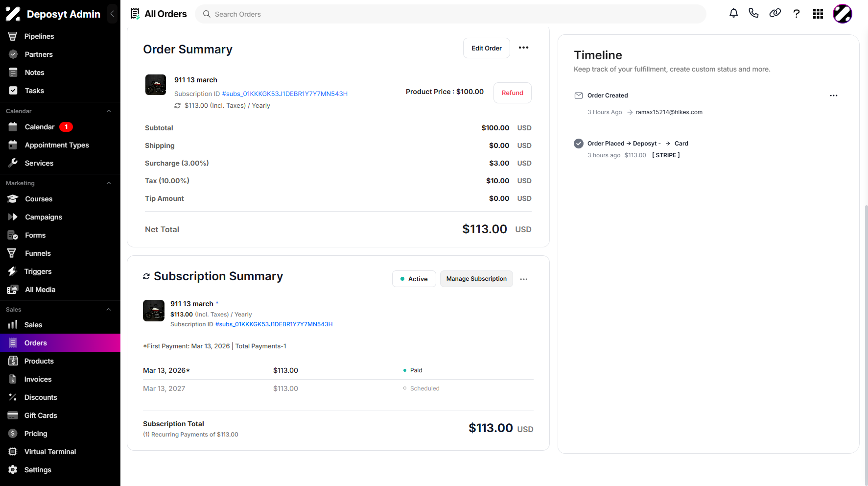The width and height of the screenshot is (868, 486).
Task: Click the Deposyt Admin logo
Action: [13, 14]
